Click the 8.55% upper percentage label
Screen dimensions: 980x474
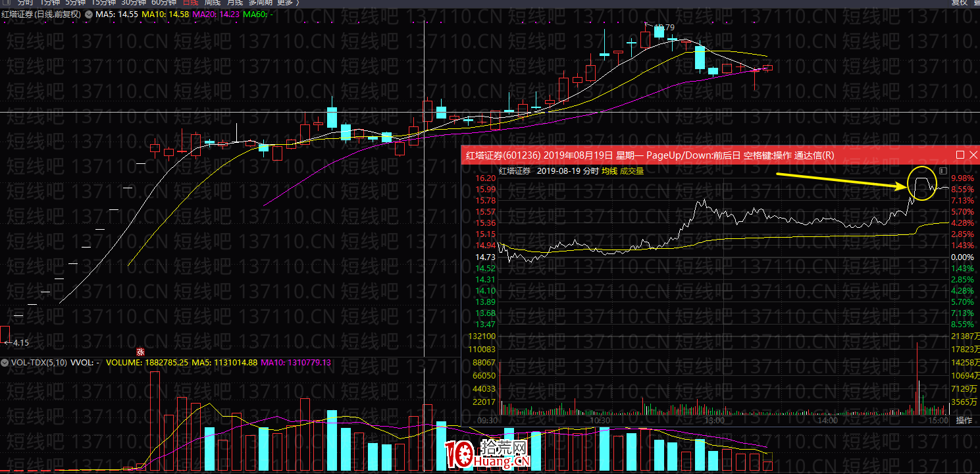coord(962,189)
